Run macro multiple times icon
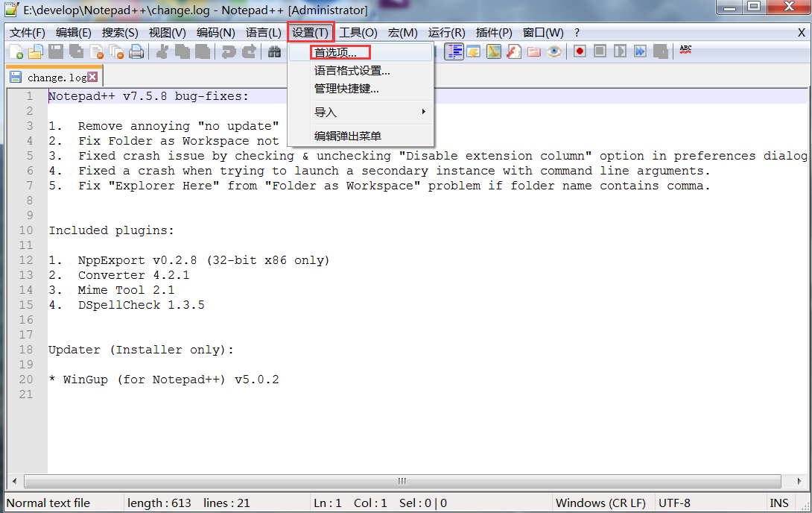This screenshot has width=812, height=513. (640, 51)
